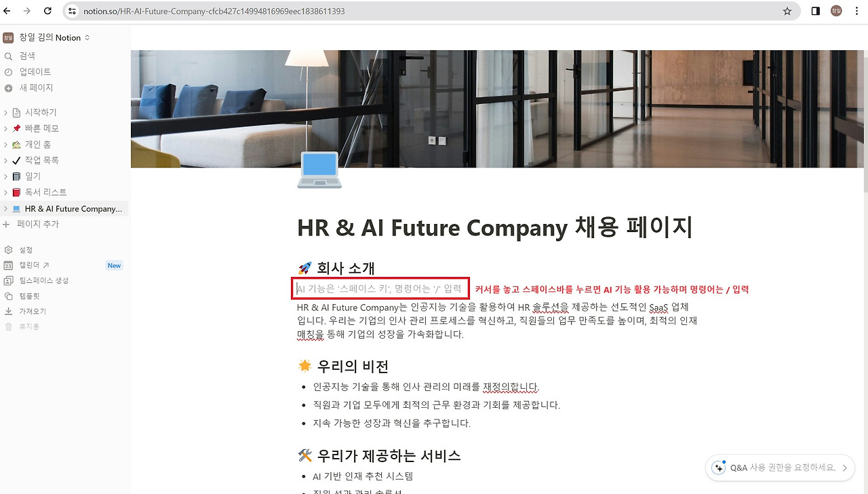868x494 pixels.
Task: Click the laptop page icon
Action: (319, 170)
